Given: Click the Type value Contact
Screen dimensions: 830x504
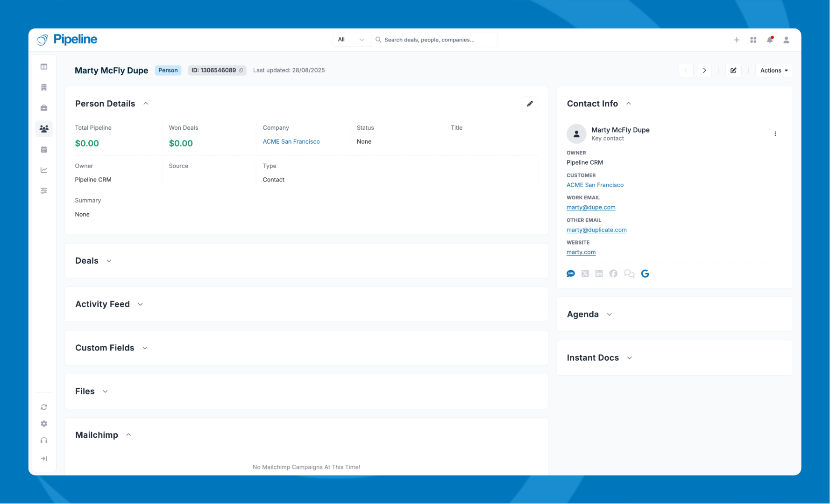Looking at the screenshot, I should point(273,180).
